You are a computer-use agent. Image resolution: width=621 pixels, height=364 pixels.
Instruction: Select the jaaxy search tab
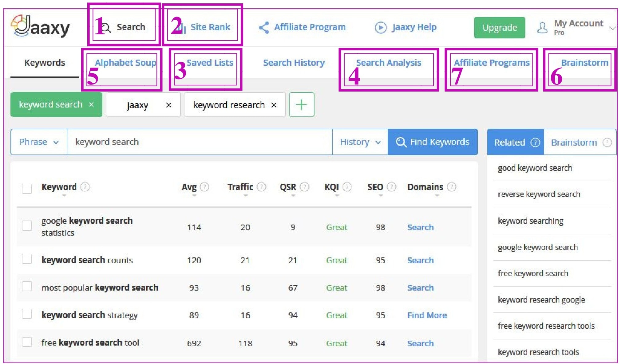coord(143,105)
